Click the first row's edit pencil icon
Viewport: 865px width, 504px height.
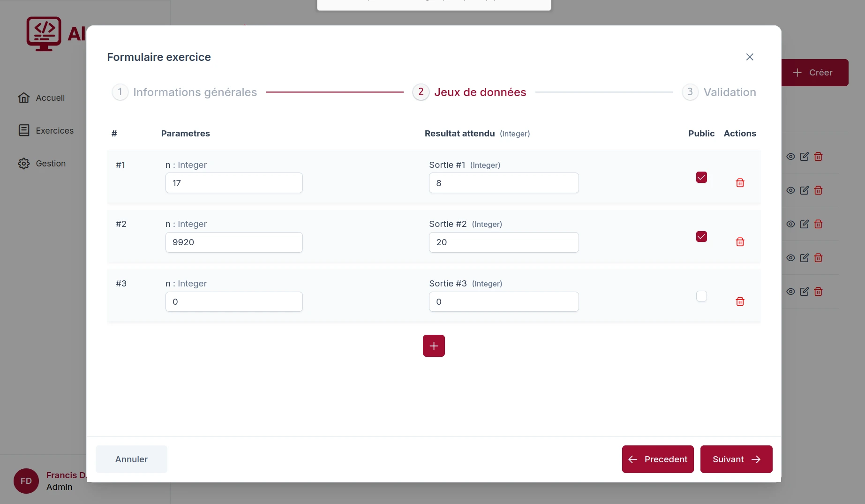804,157
